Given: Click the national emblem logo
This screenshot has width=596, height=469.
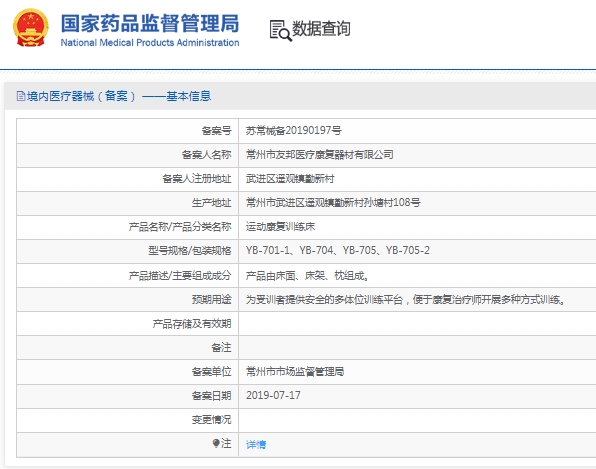Looking at the screenshot, I should pyautogui.click(x=31, y=28).
